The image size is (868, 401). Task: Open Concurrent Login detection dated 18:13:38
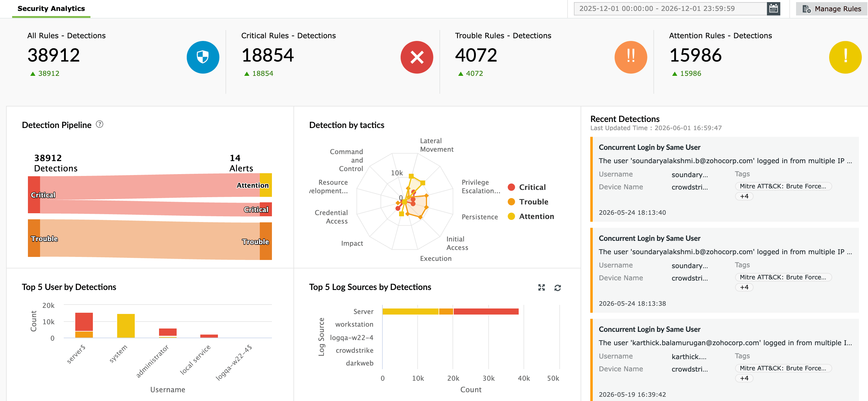pos(724,270)
